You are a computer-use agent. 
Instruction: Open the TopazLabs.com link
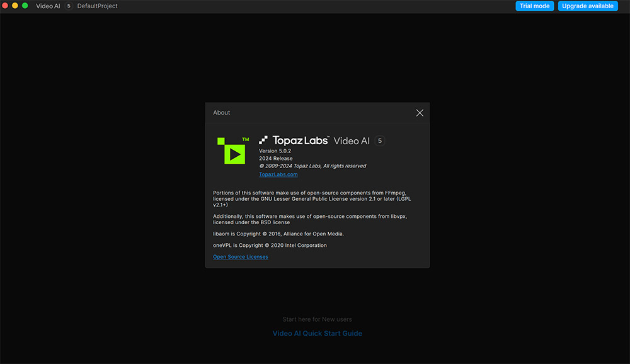278,174
